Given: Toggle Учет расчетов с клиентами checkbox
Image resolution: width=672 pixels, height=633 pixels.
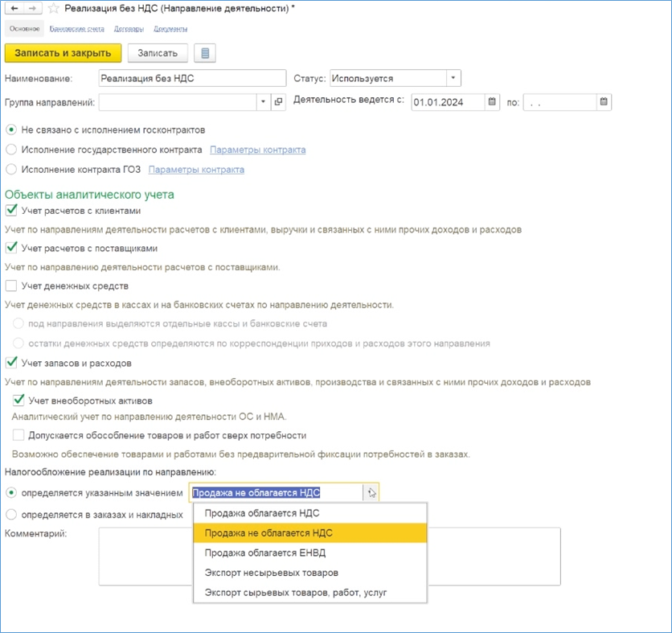Looking at the screenshot, I should coord(11,211).
